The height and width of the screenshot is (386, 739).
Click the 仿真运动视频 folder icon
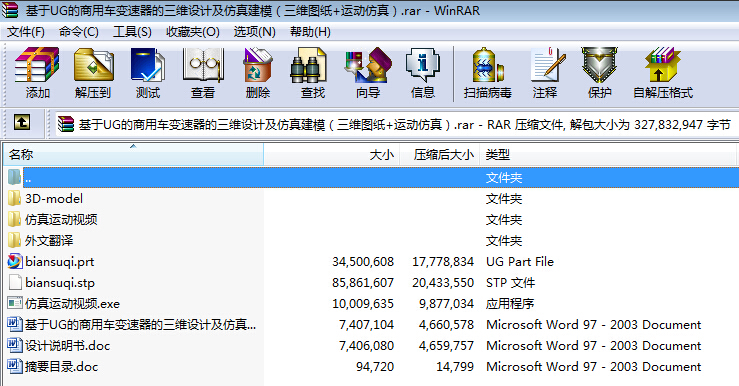point(14,219)
